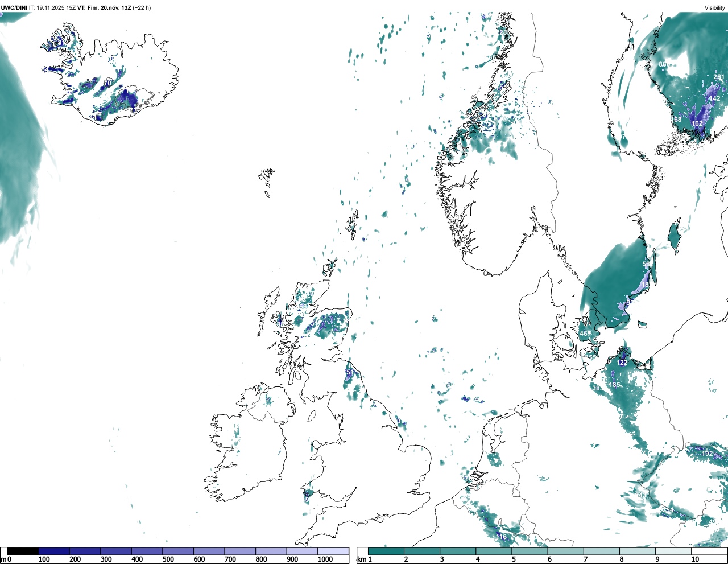Click the visibility value '192' on map
728x564 pixels.
tap(707, 454)
